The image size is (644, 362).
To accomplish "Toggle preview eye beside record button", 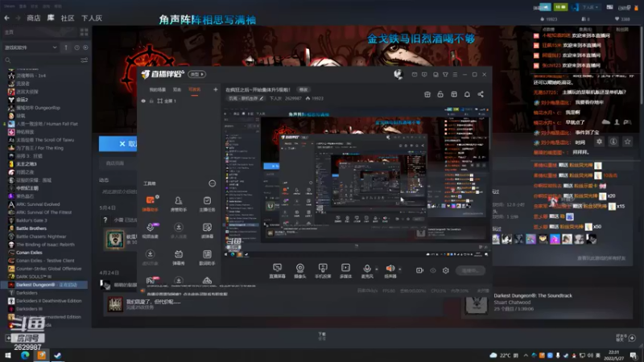I will 433,270.
